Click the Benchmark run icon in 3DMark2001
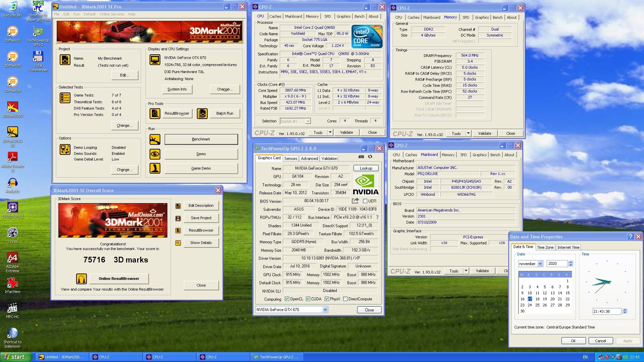Image resolution: width=644 pixels, height=362 pixels. coord(155,139)
